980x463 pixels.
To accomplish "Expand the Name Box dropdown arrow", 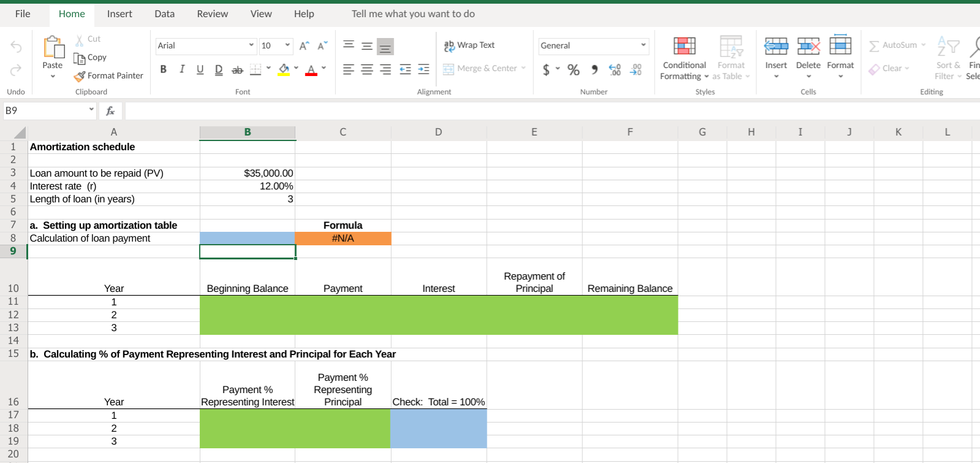I will tap(91, 110).
